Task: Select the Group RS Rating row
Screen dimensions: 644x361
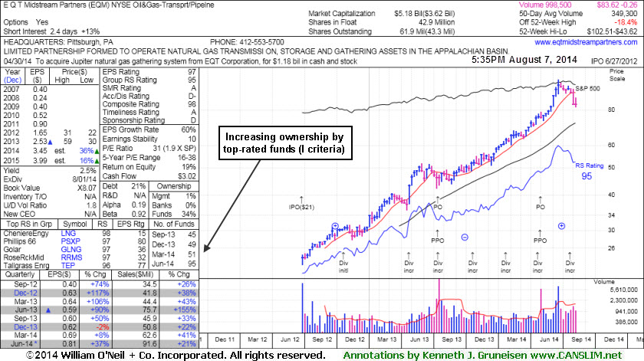Action: point(149,80)
